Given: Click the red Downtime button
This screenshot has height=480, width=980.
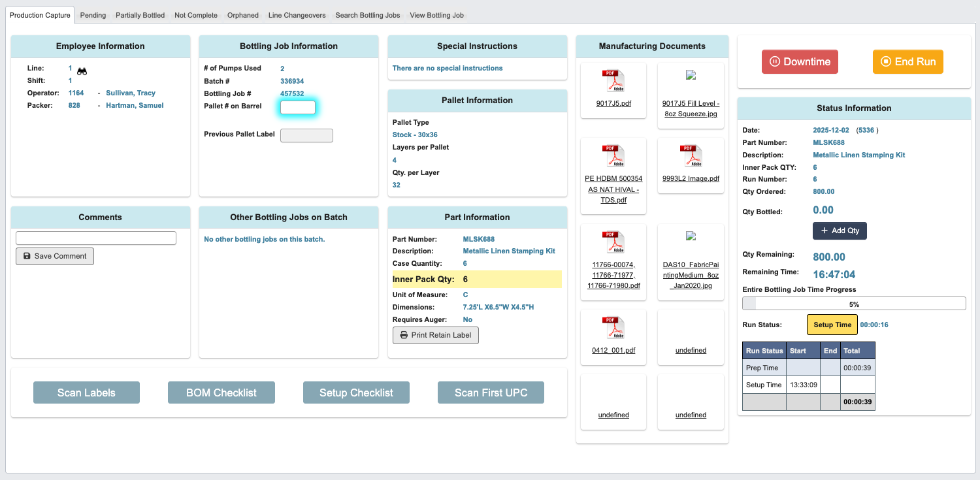Looking at the screenshot, I should click(800, 61).
